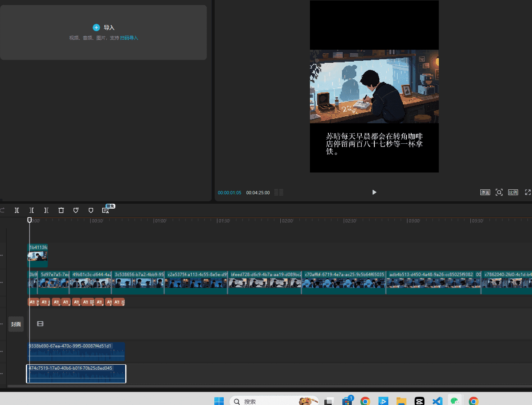Click the 封面 cover button

tap(16, 324)
